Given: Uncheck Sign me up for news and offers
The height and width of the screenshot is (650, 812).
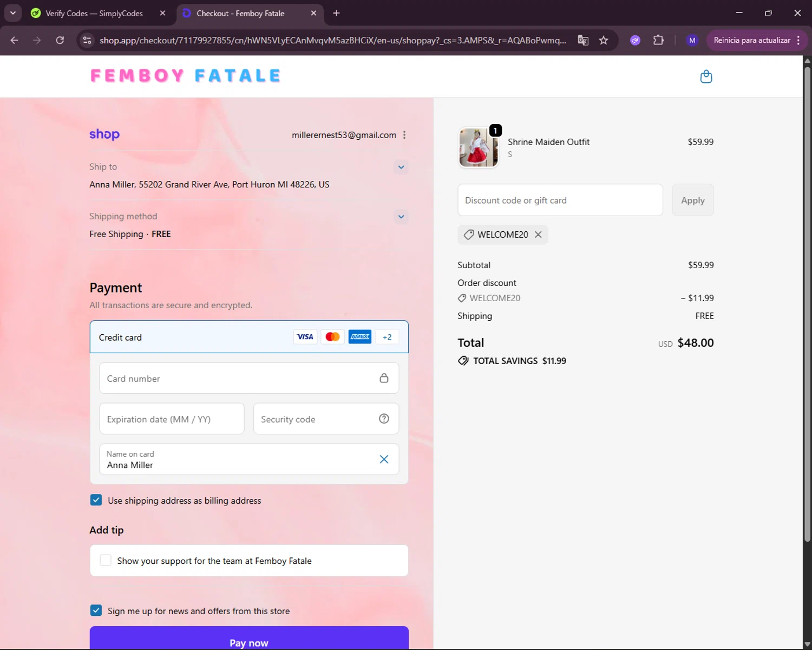Looking at the screenshot, I should [x=96, y=610].
